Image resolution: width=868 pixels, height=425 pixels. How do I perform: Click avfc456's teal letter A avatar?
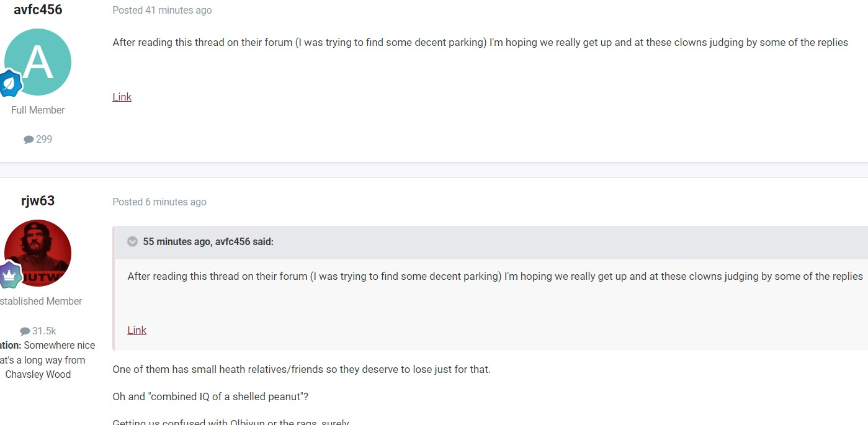pyautogui.click(x=38, y=62)
